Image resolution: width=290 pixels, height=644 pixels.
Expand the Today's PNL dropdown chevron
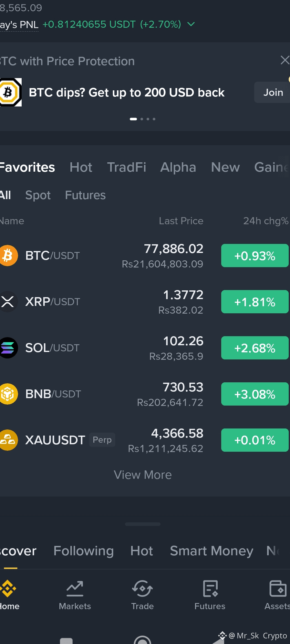[191, 24]
